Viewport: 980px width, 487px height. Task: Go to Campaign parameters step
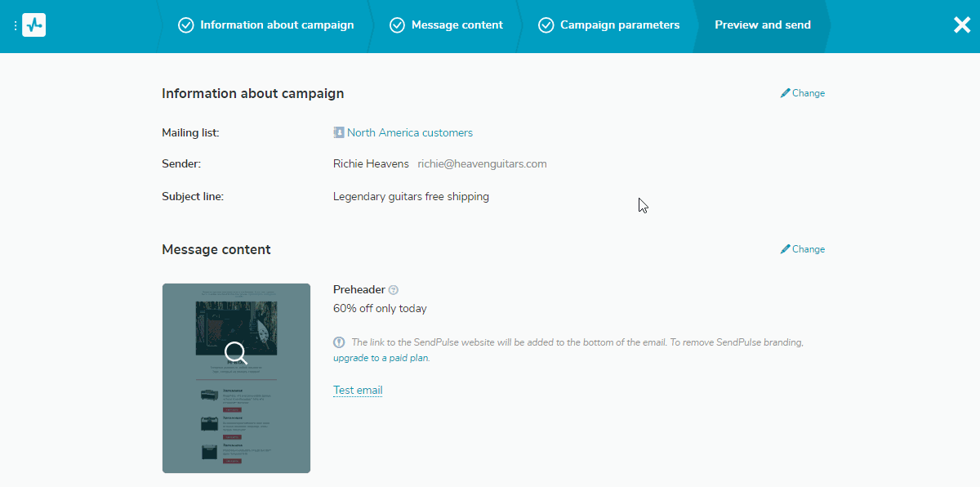[619, 25]
